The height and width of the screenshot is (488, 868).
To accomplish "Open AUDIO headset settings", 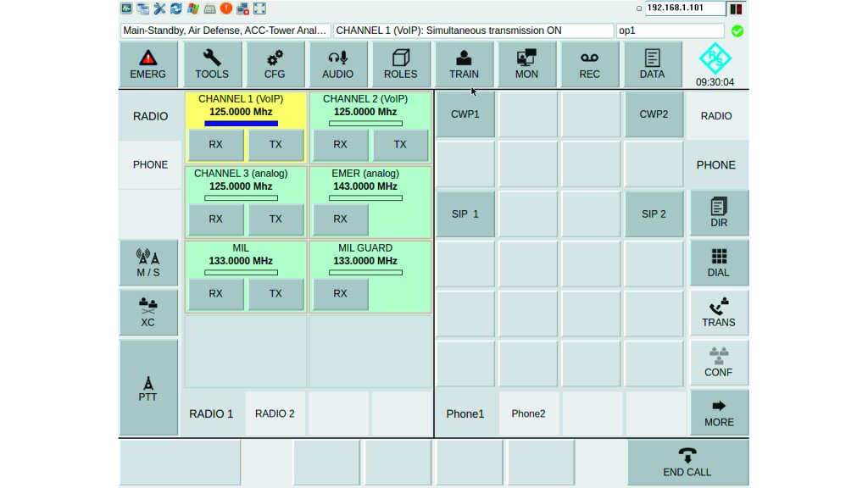I will 337,64.
